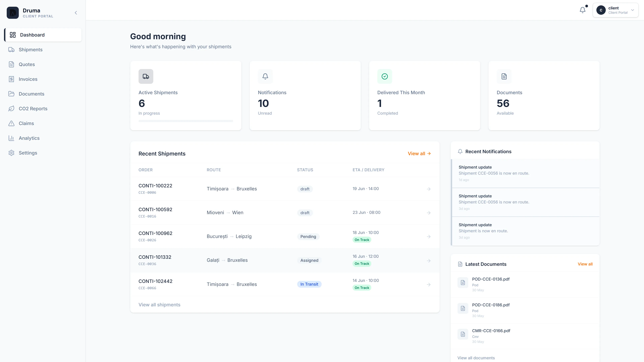Open row arrow for CONTI-102442
The image size is (644, 362).
click(428, 285)
